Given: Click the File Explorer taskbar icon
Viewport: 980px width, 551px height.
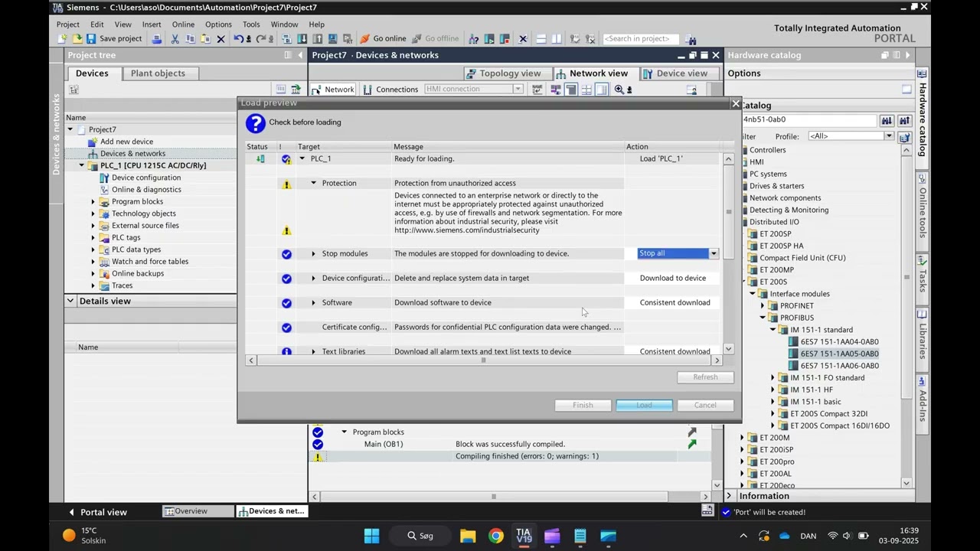Looking at the screenshot, I should pos(468,536).
